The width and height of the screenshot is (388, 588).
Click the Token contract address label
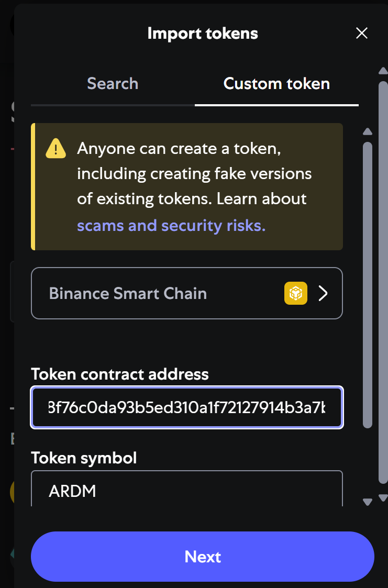click(x=120, y=374)
